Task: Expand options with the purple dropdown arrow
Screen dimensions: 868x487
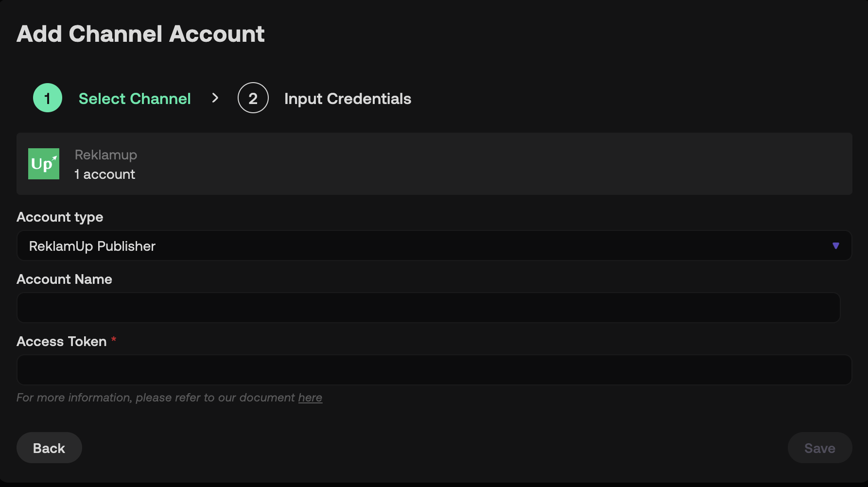Action: pos(836,246)
